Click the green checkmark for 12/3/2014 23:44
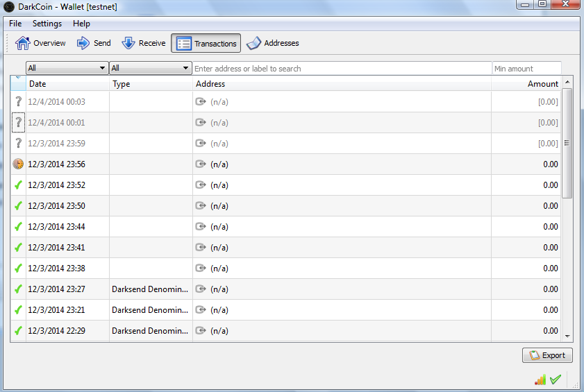 pos(18,226)
